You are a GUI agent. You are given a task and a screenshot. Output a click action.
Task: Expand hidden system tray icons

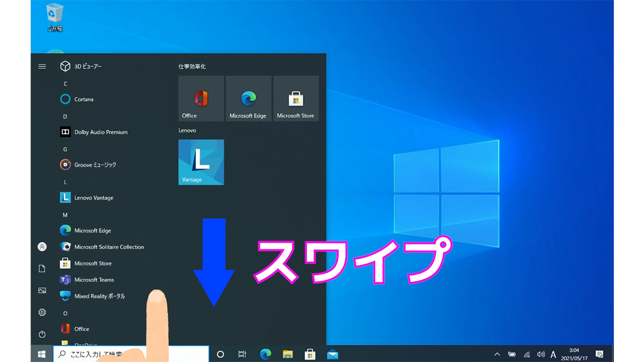[496, 354]
